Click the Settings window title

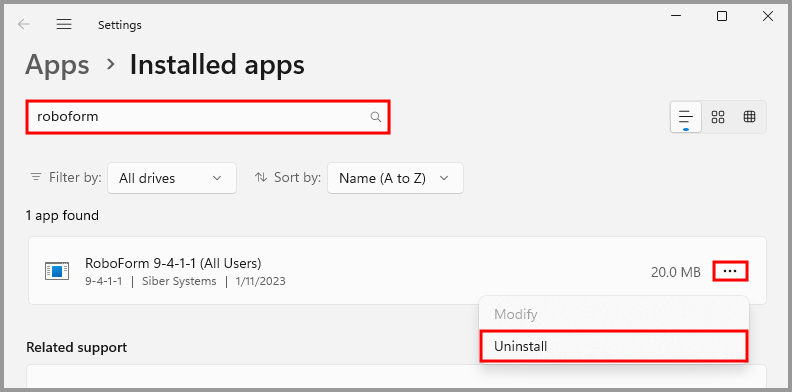pyautogui.click(x=120, y=25)
